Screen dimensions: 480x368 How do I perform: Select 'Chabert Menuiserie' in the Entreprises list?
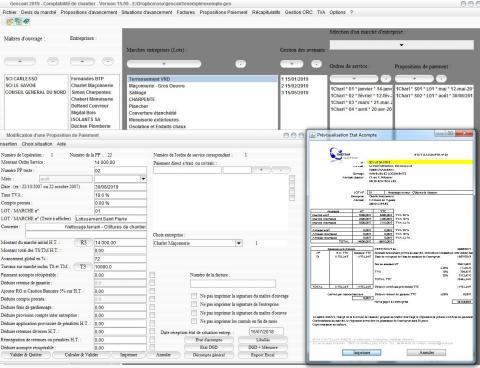point(92,99)
